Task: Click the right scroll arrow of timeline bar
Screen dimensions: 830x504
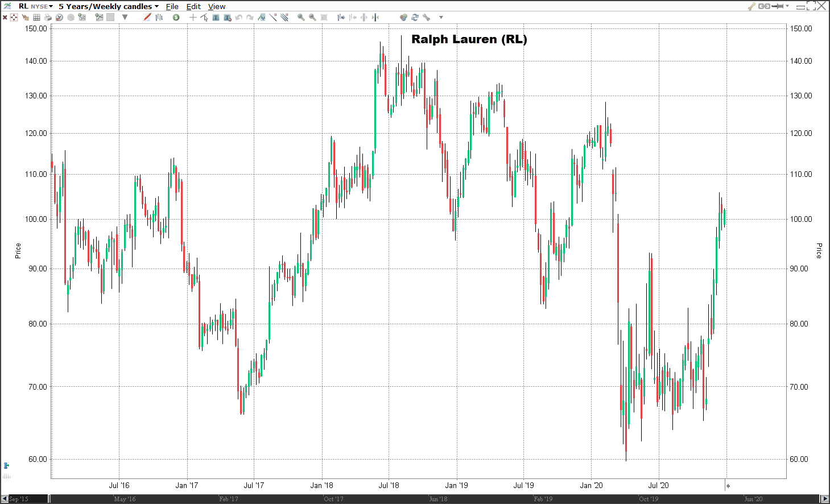Action: tap(825, 499)
